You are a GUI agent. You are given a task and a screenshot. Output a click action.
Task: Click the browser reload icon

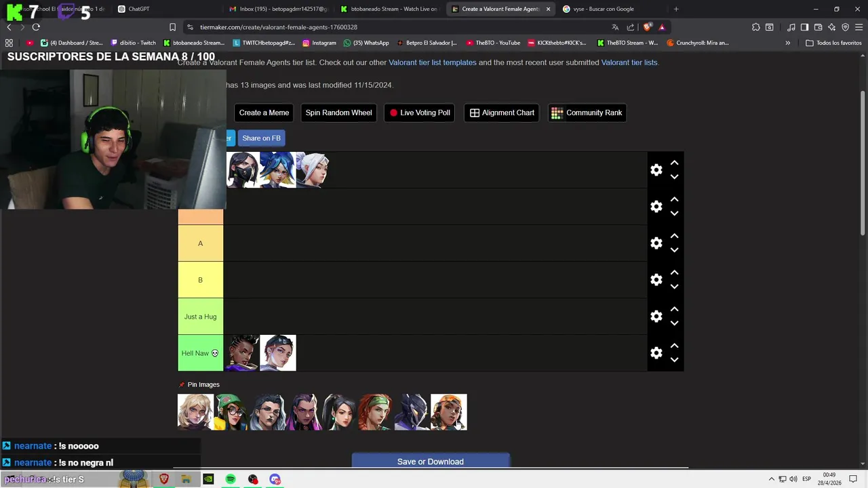[36, 27]
